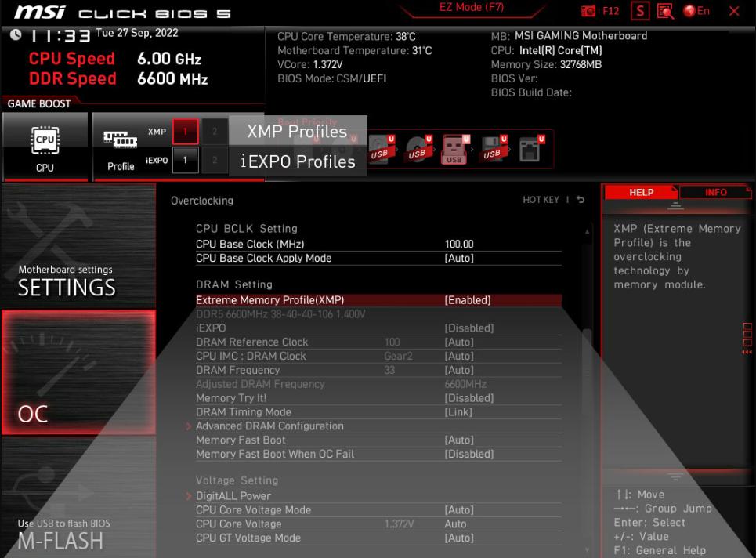Open the search magnifier icon
The image size is (756, 558).
tap(664, 11)
